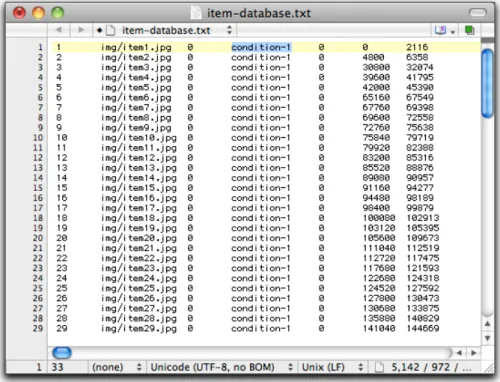Click the forward navigation arrow in the toolbar

point(81,30)
